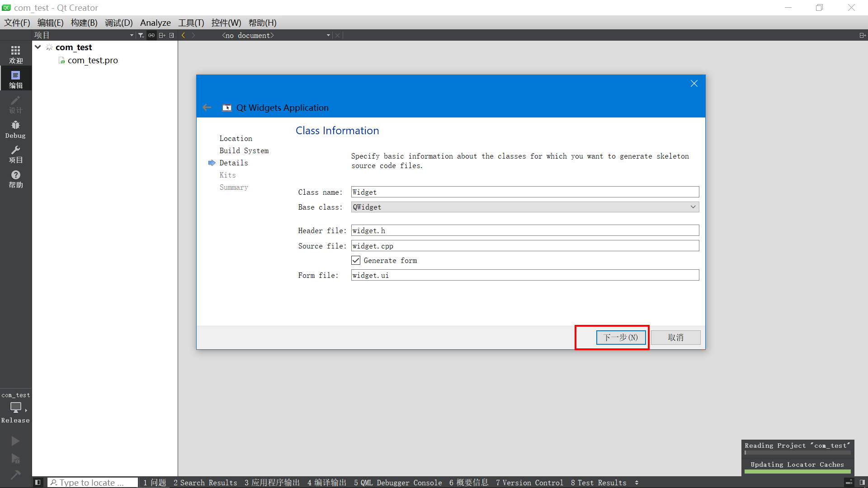This screenshot has height=488, width=868.
Task: Select Class name input field
Action: [x=524, y=191]
